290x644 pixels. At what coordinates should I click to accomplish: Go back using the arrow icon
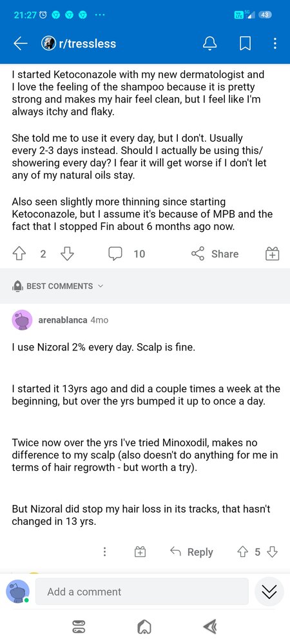21,44
